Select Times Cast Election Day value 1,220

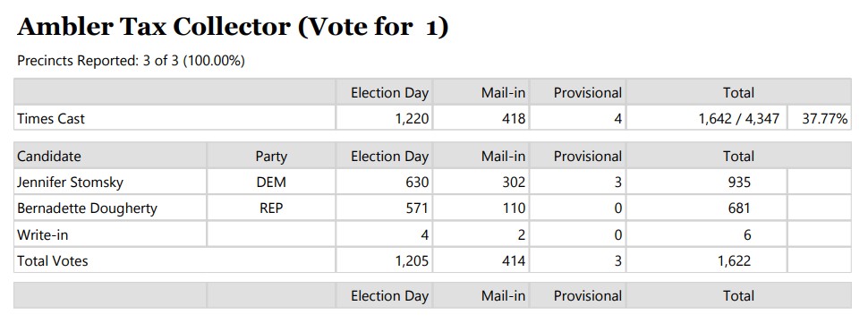pos(413,118)
